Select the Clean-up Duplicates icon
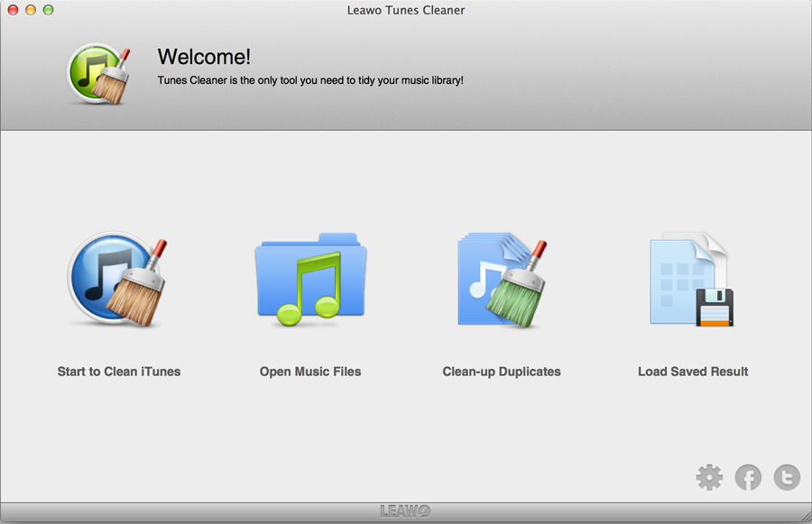 coord(503,280)
